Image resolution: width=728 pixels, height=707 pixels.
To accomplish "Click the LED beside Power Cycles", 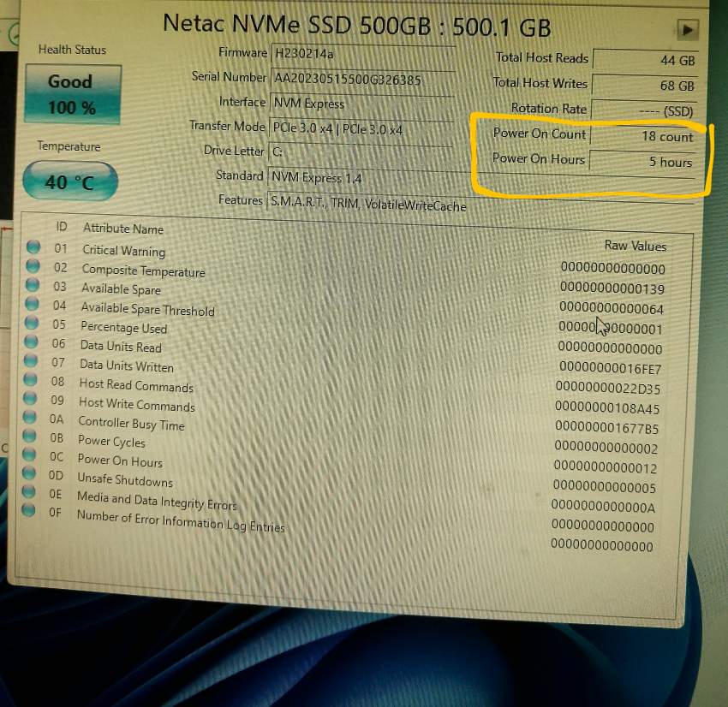I will (32, 437).
